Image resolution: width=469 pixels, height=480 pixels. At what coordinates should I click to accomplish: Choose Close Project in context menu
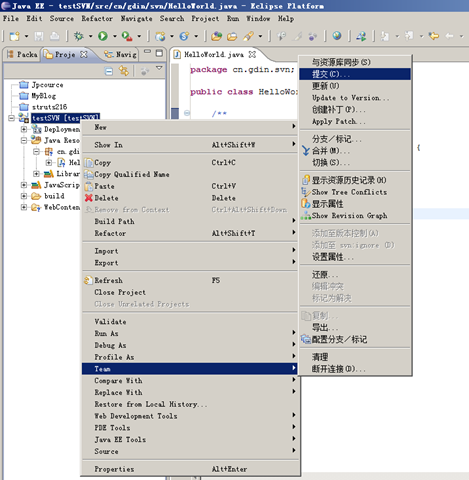[189, 292]
